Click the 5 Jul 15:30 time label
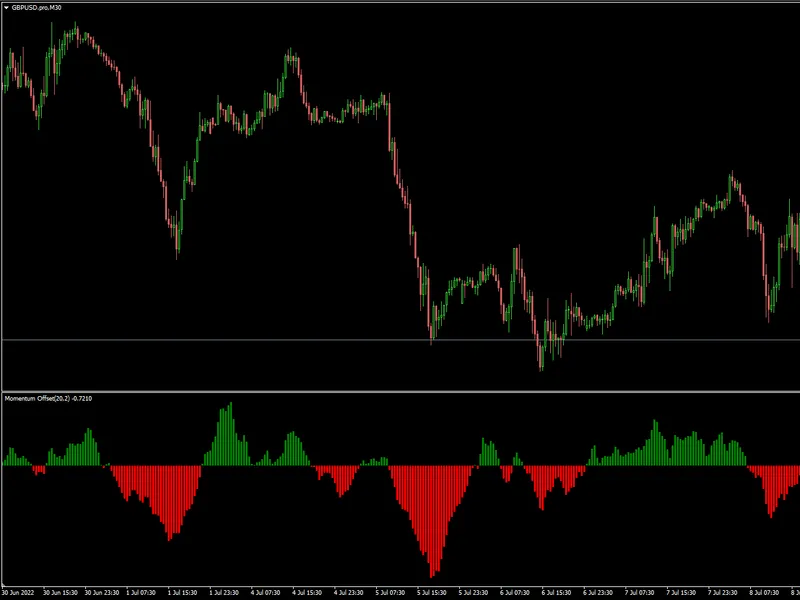Screen dimensions: 800x600 coord(432,593)
